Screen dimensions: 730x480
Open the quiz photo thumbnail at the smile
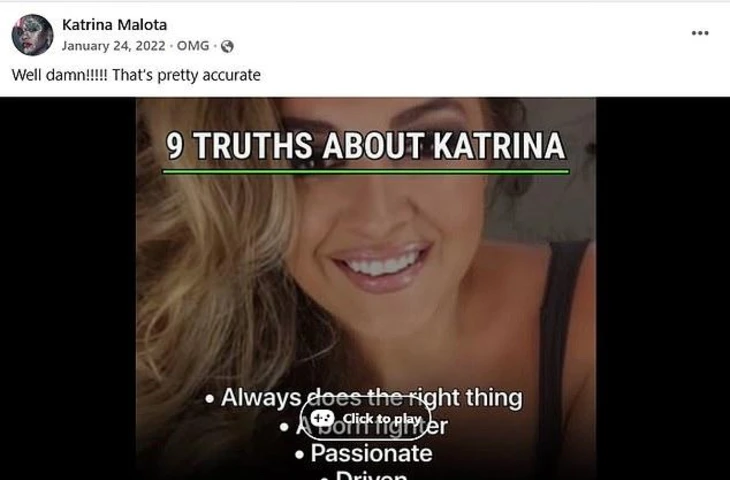(381, 265)
